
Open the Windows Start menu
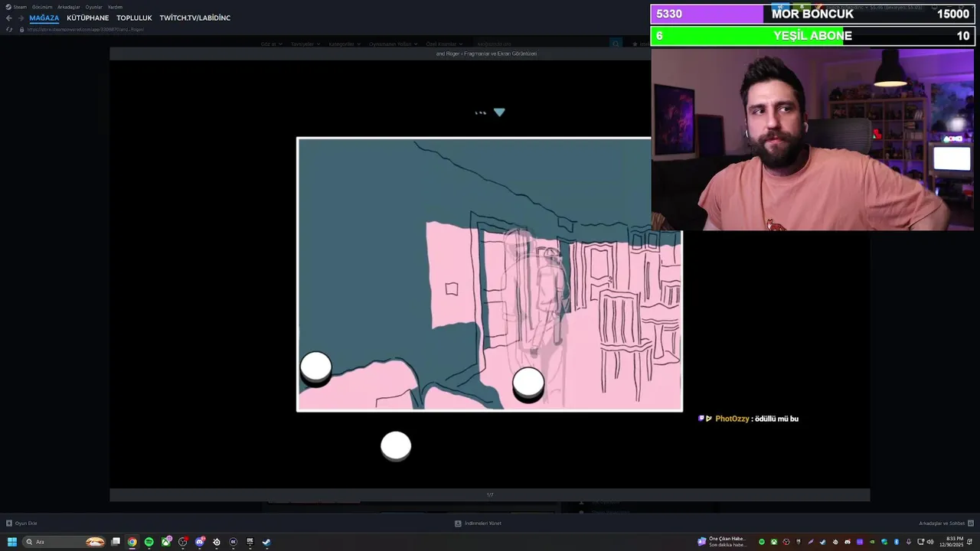pos(11,542)
